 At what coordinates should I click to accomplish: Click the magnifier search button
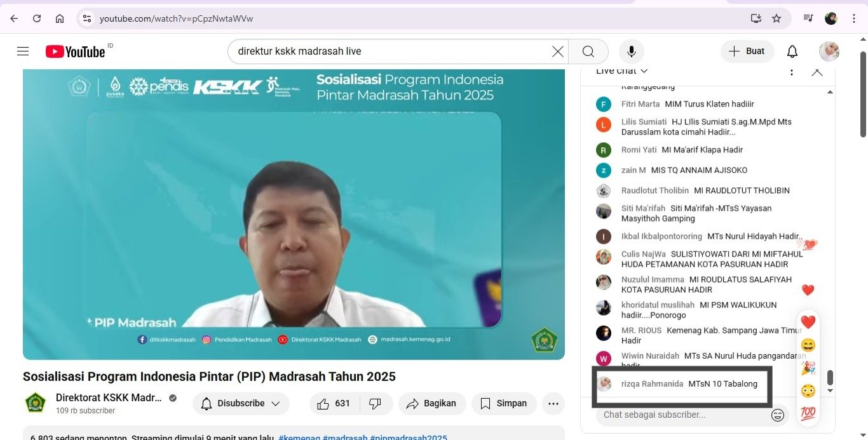coord(588,51)
